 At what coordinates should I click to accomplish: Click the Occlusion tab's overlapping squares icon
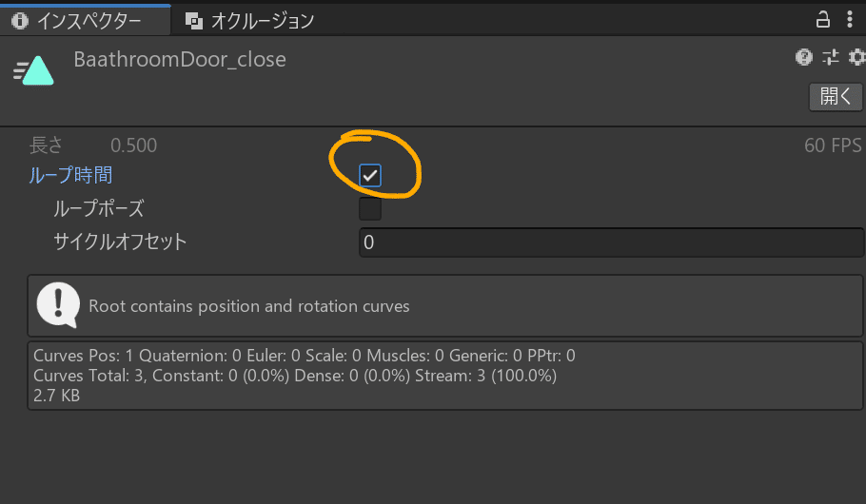coord(194,19)
